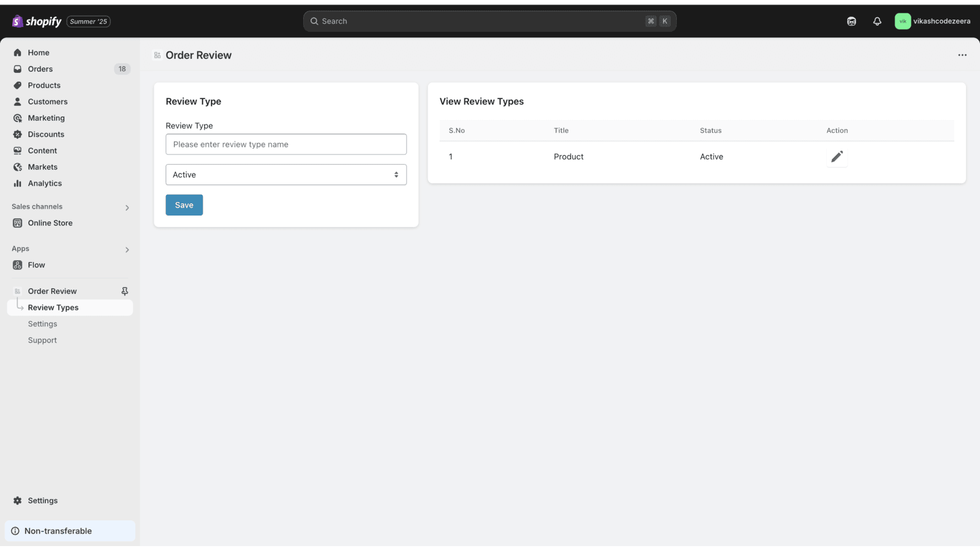The width and height of the screenshot is (980, 551).
Task: Click the Action column header
Action: (837, 130)
